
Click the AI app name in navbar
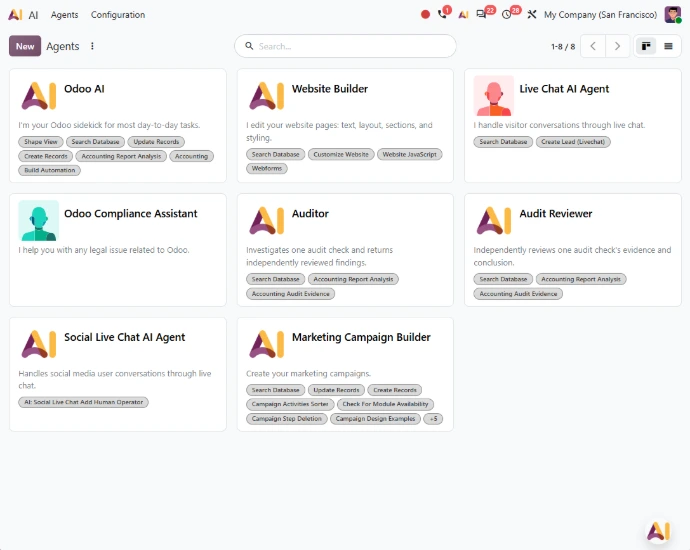pyautogui.click(x=33, y=15)
